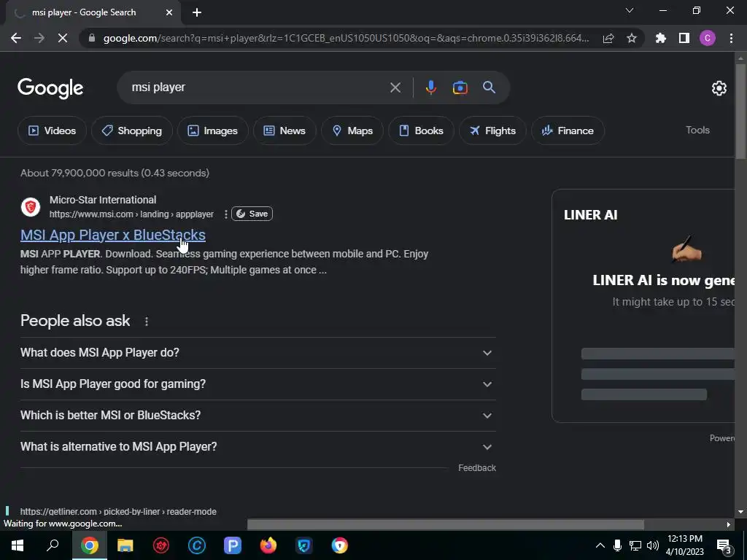Open network status in system tray

pos(635,545)
